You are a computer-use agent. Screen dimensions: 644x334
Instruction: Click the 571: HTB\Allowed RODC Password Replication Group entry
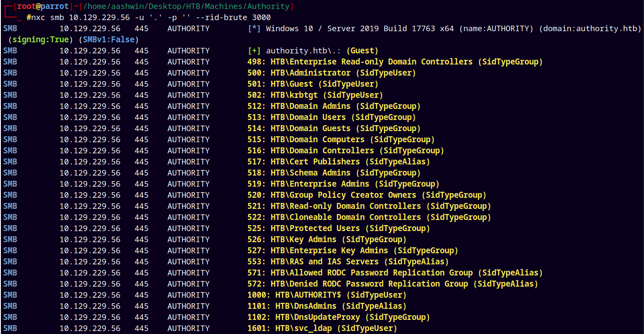[395, 273]
